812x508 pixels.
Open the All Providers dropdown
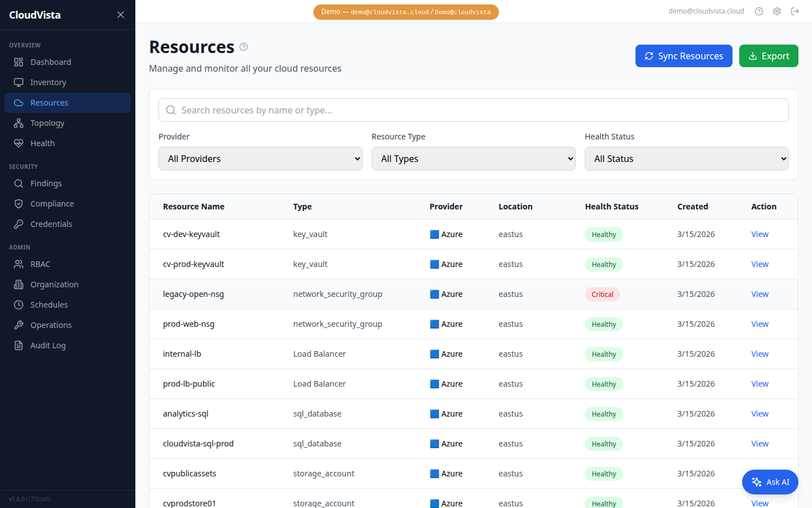(x=260, y=159)
